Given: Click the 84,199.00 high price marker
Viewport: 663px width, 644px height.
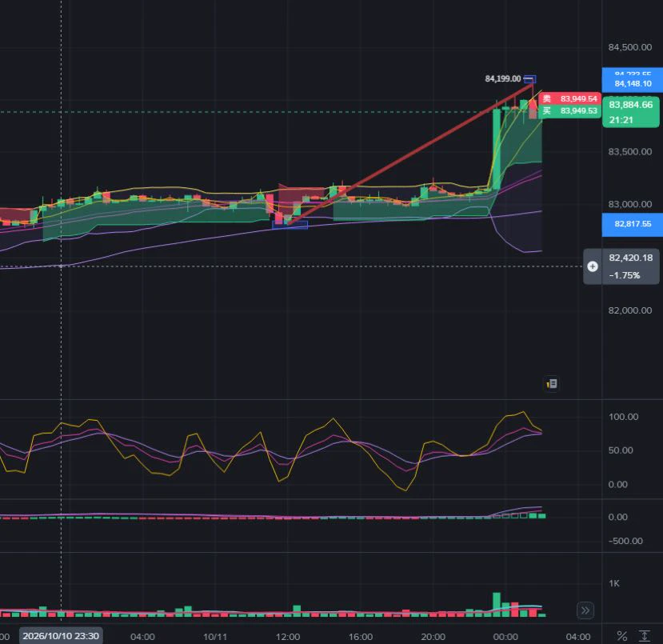Looking at the screenshot, I should tap(503, 78).
